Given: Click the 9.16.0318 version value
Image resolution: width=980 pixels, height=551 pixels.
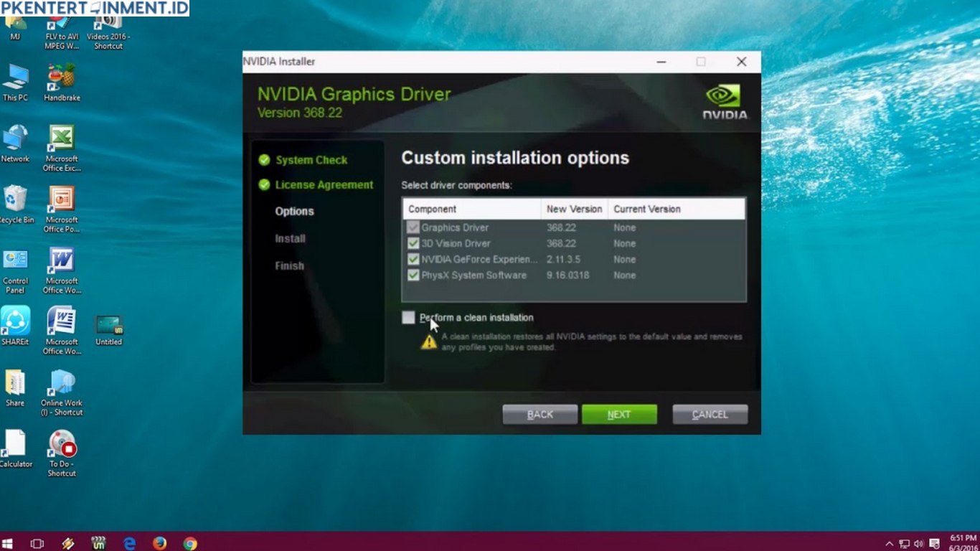Looking at the screenshot, I should 567,275.
